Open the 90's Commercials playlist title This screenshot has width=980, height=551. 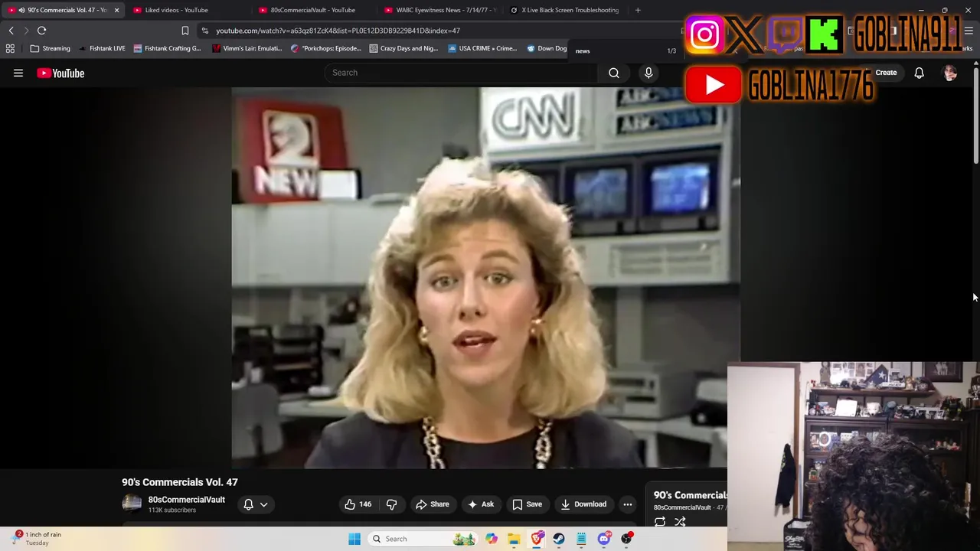click(x=690, y=495)
